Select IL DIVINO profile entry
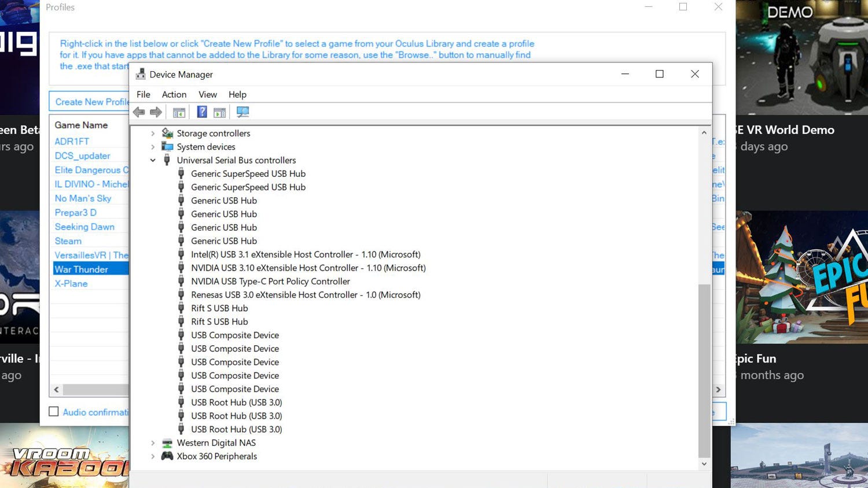The width and height of the screenshot is (868, 488). tap(91, 184)
